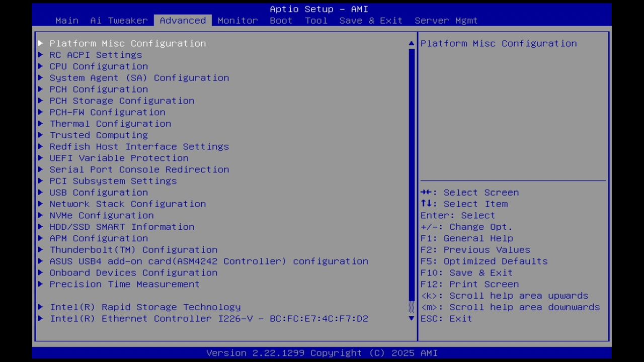Open USB Configuration
This screenshot has height=362, width=644.
[99, 192]
